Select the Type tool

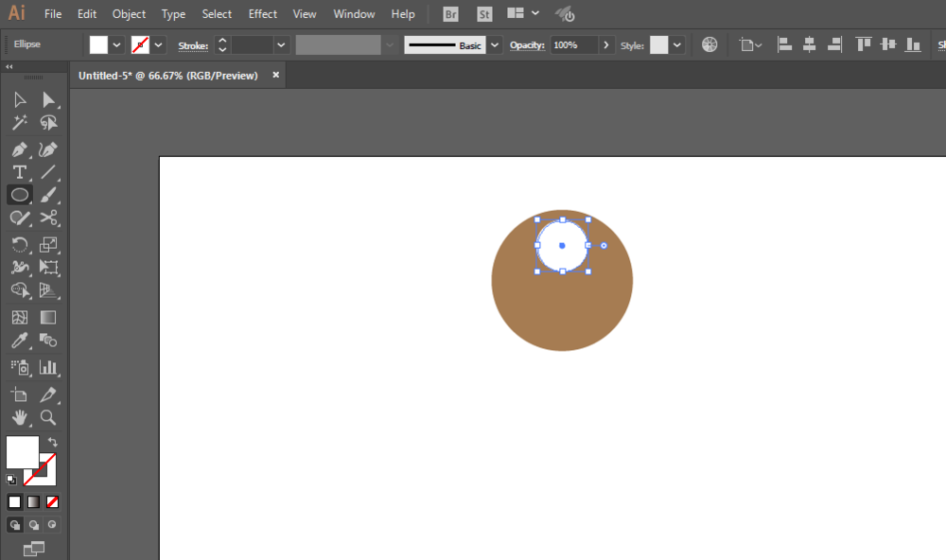pos(19,172)
